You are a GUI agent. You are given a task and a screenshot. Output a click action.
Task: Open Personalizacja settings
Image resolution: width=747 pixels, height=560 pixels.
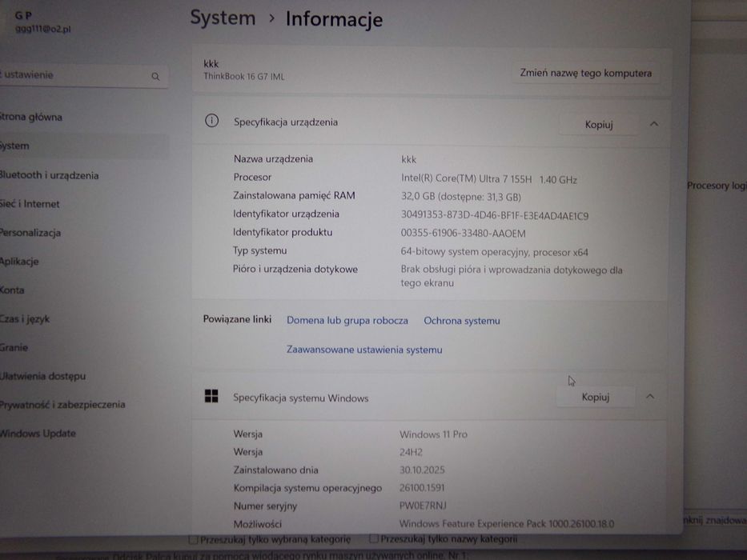tap(83, 233)
